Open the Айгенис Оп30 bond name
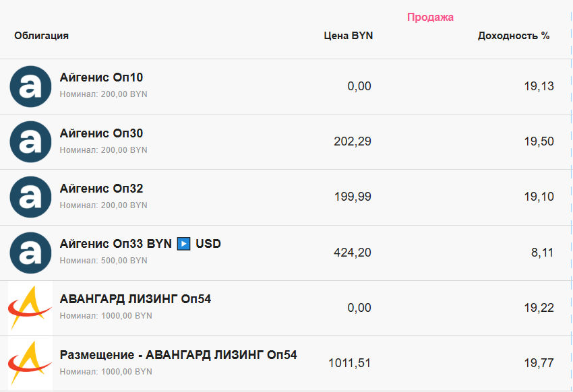This screenshot has height=392, width=573. tap(101, 133)
